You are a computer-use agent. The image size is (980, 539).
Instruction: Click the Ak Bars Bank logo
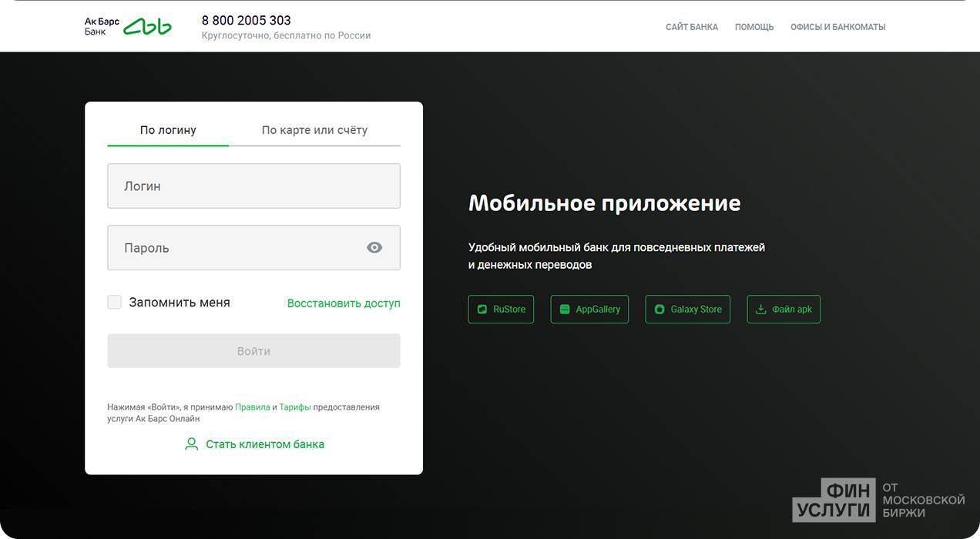128,26
